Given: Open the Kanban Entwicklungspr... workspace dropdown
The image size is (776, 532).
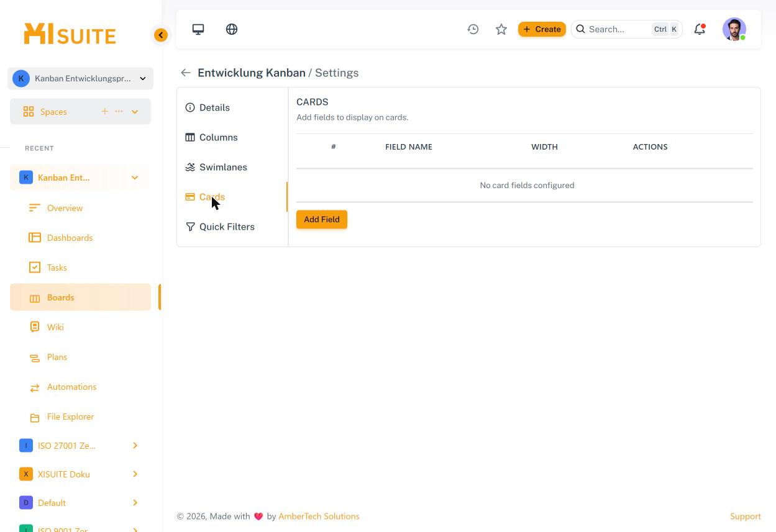Looking at the screenshot, I should click(80, 78).
